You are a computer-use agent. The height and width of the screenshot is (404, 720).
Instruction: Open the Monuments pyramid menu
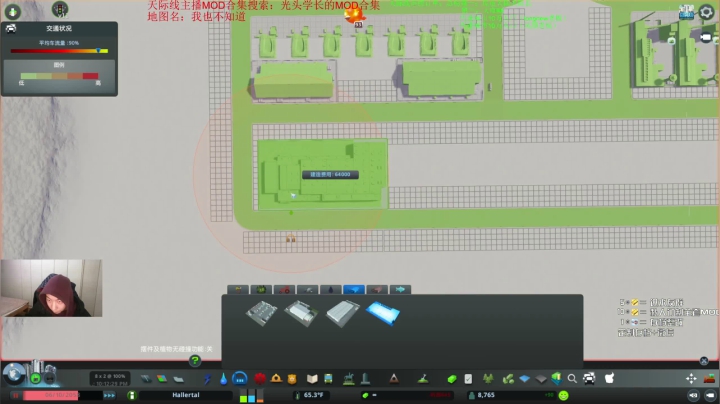(x=394, y=379)
